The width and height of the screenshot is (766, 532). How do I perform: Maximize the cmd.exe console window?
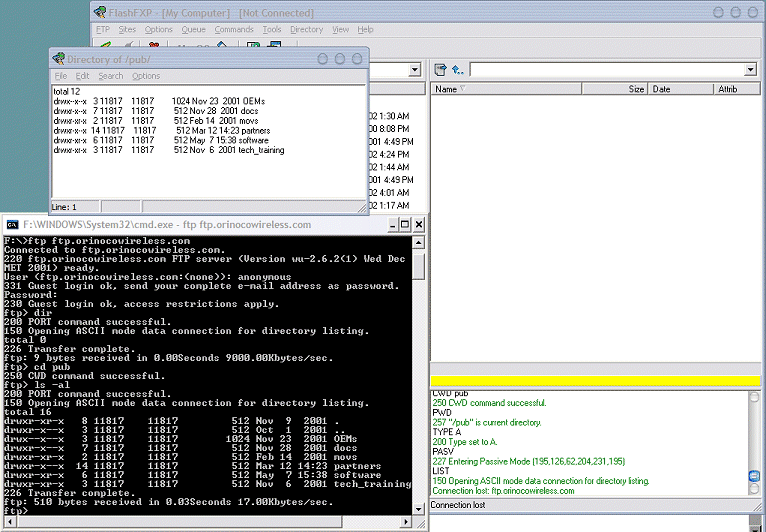coord(406,225)
